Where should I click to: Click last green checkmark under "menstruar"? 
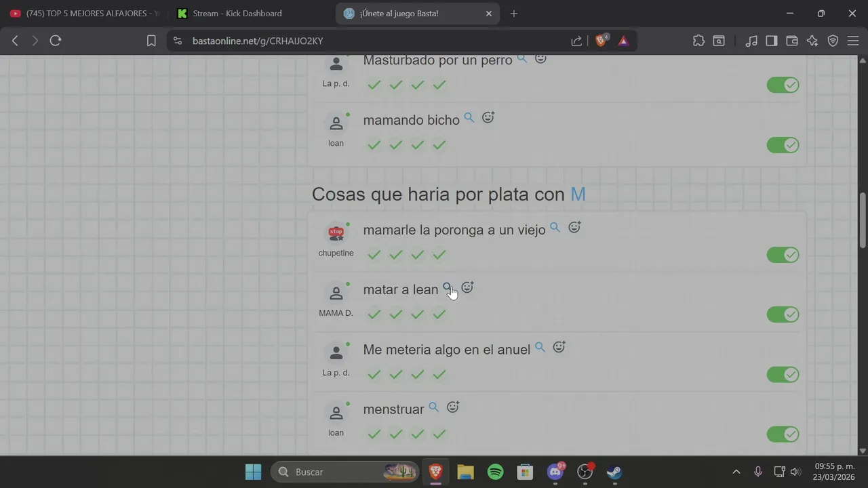point(439,434)
